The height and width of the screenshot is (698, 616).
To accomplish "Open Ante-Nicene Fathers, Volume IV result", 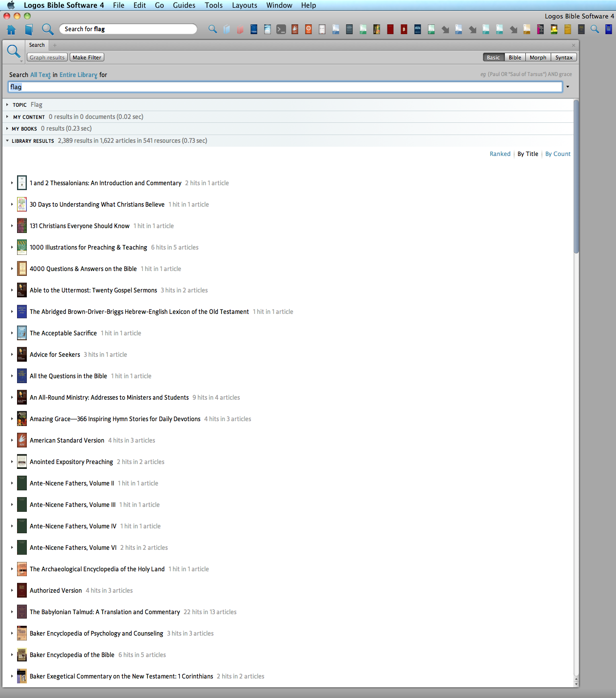I will coord(73,526).
